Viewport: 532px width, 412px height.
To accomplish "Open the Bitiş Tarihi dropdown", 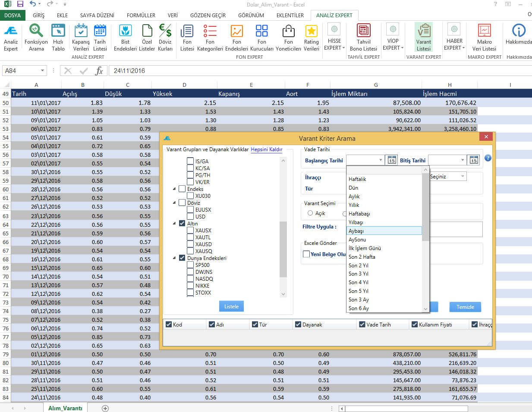I will 463,160.
